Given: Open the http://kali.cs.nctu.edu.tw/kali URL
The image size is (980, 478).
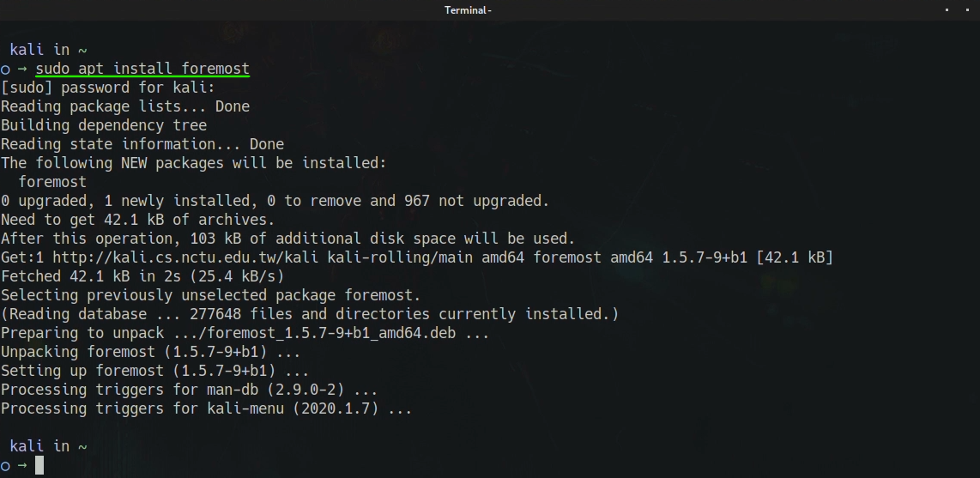Looking at the screenshot, I should [185, 257].
